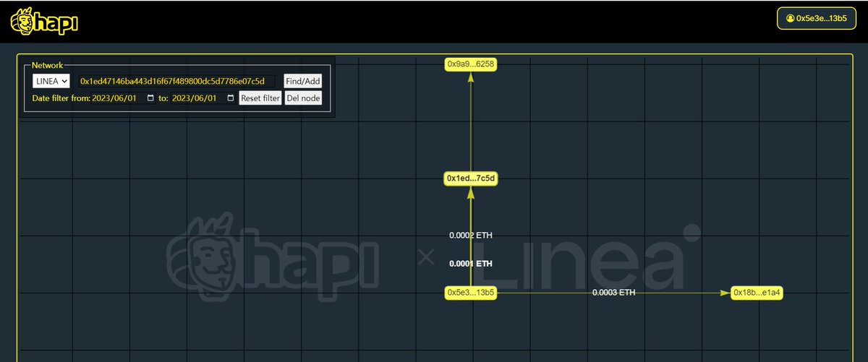Click the Reset filter button
868x362 pixels.
pyautogui.click(x=260, y=98)
